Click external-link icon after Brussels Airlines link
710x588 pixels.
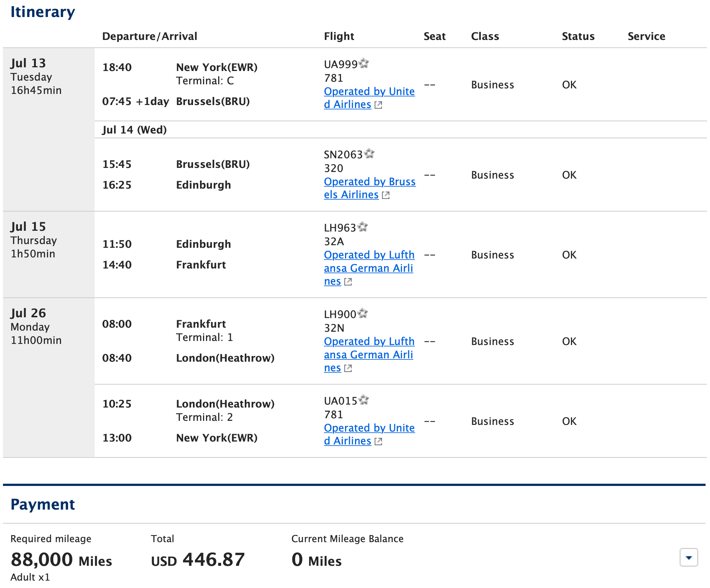(x=386, y=195)
